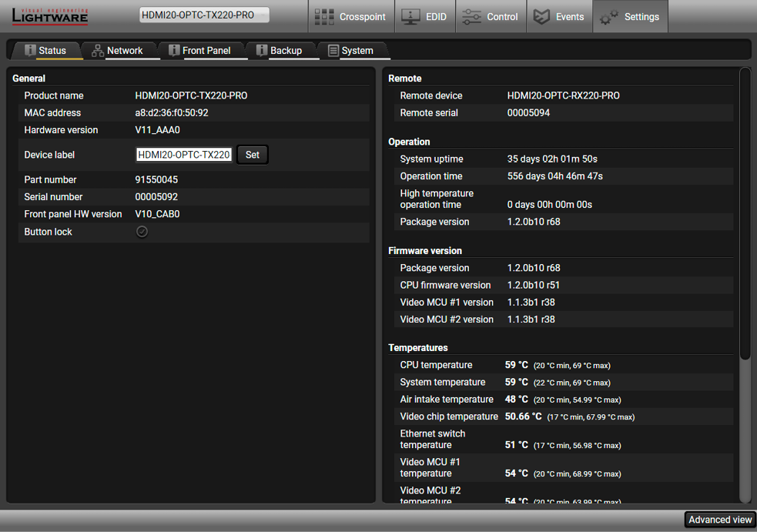Click the Video MCU #1 temperature reading
This screenshot has height=532, width=757.
517,473
